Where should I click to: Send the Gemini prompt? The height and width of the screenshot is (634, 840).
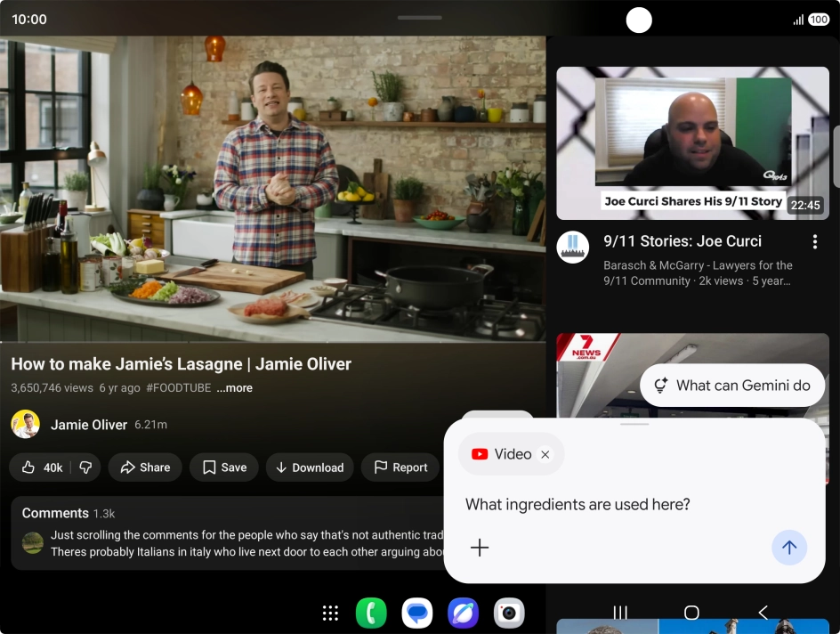click(x=789, y=547)
